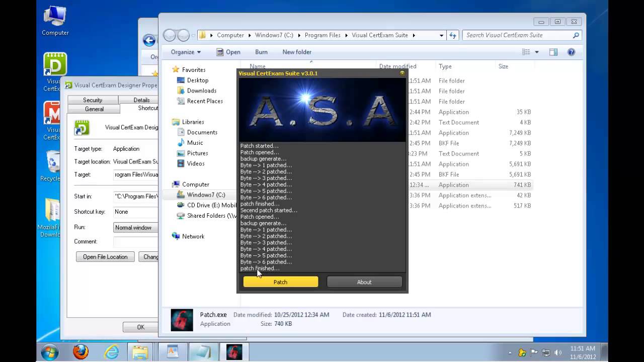
Task: Select Desktop in navigation pane
Action: coord(198,80)
